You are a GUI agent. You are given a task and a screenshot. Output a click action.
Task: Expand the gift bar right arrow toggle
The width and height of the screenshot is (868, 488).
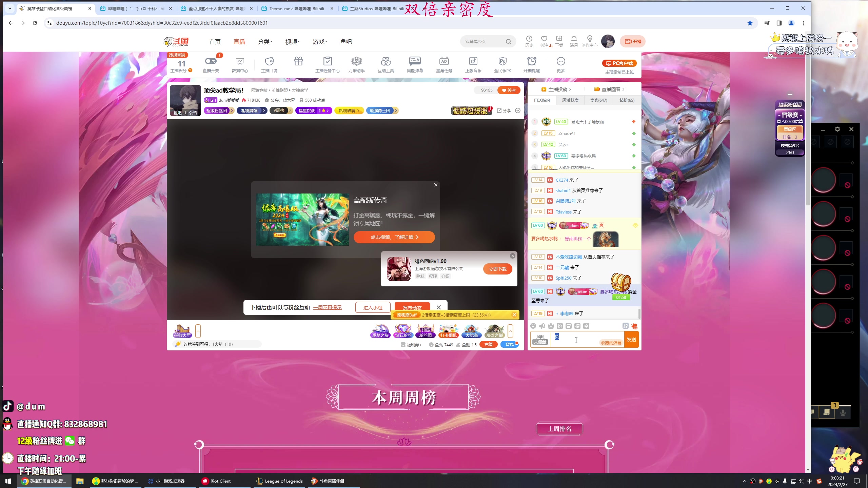pyautogui.click(x=510, y=331)
